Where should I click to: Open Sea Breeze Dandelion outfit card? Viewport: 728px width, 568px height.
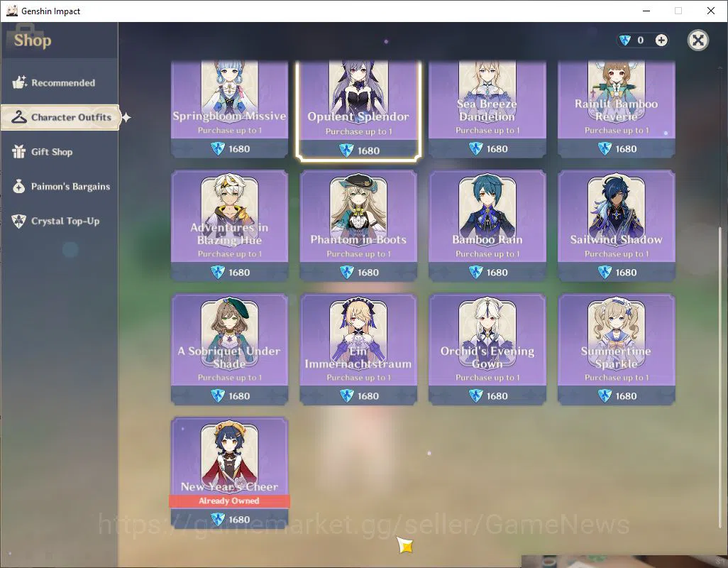487,109
